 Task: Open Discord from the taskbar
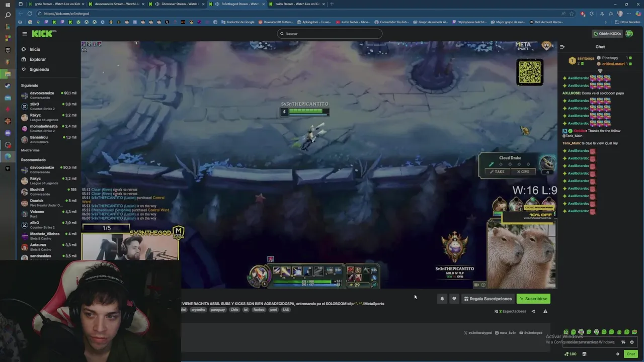pyautogui.click(x=8, y=133)
